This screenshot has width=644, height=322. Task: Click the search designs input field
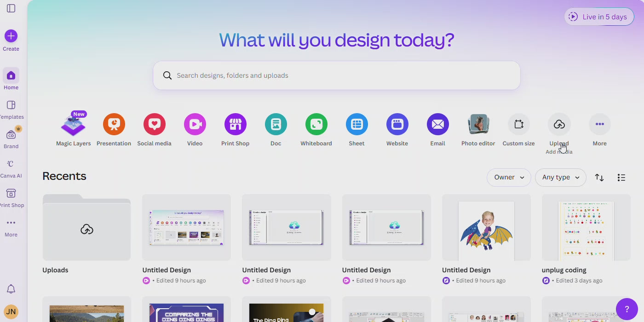tap(340, 75)
